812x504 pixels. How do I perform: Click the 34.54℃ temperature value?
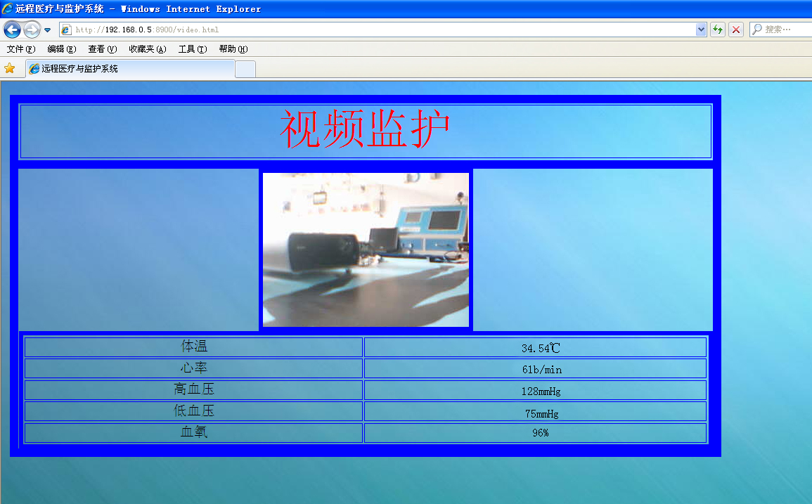[x=540, y=348]
